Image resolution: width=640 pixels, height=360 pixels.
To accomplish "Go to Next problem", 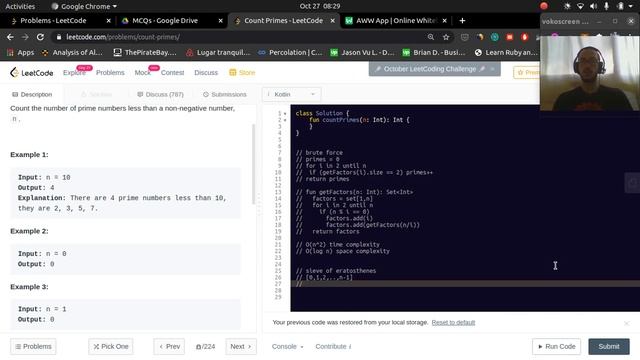I will (241, 347).
